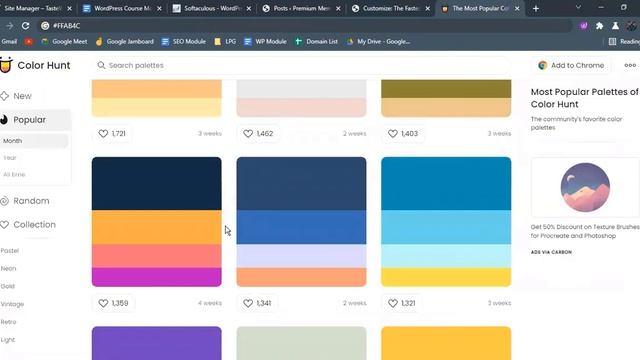Click the Ads via Carbon link
Image resolution: width=640 pixels, height=360 pixels.
(x=551, y=252)
